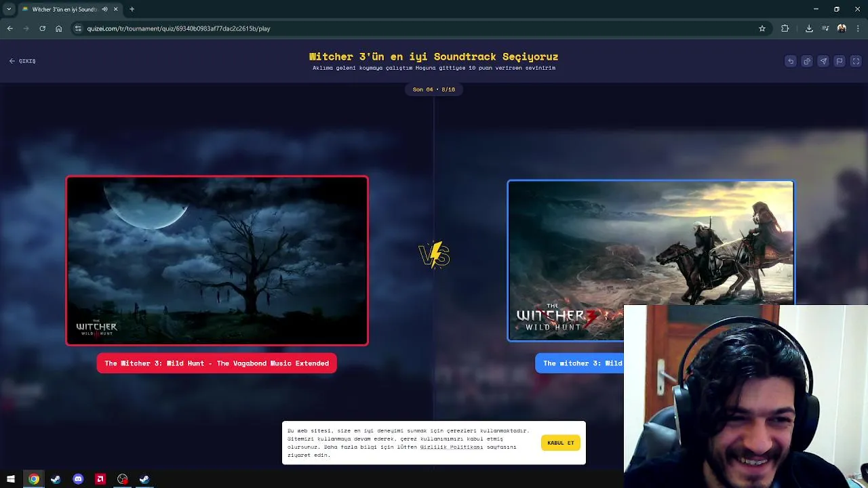
Task: Go to the browser home icon
Action: [59, 28]
